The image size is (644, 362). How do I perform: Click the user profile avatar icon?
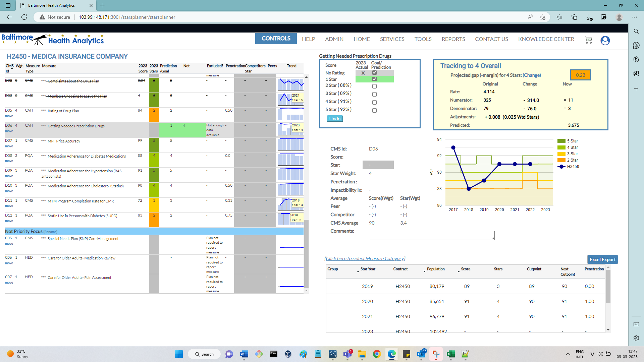click(605, 40)
